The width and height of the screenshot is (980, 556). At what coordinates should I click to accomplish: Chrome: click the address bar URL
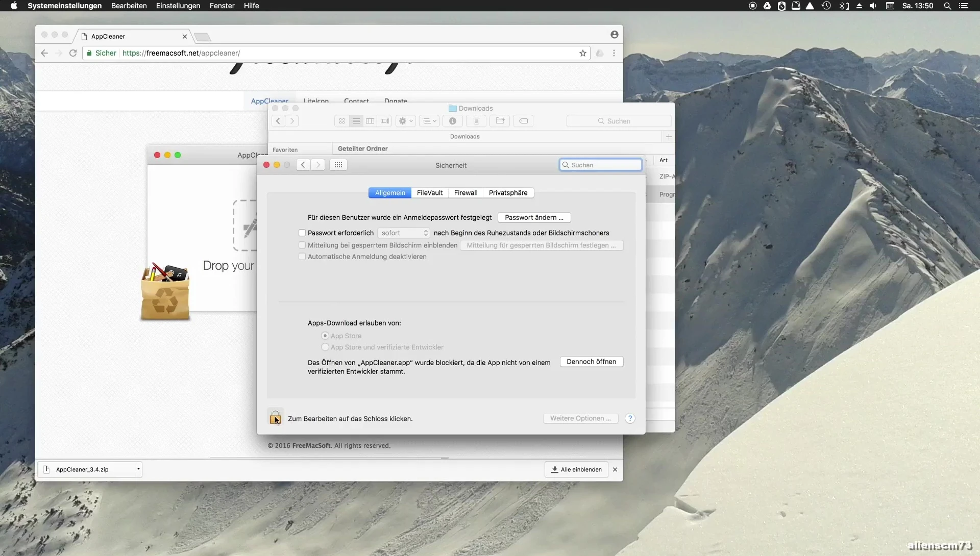click(181, 53)
